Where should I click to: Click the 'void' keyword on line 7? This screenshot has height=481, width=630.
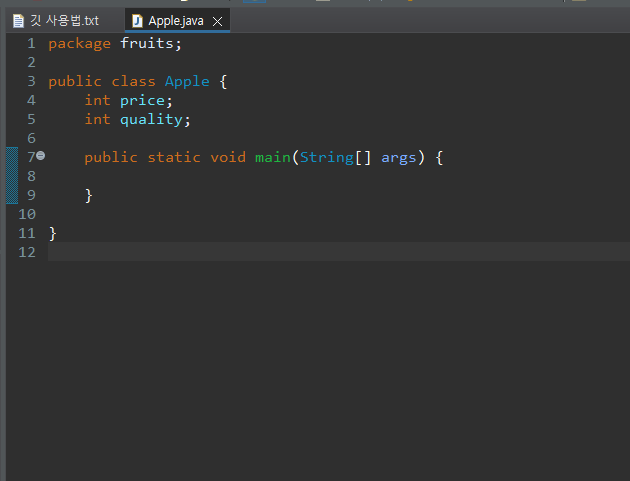pyautogui.click(x=228, y=158)
